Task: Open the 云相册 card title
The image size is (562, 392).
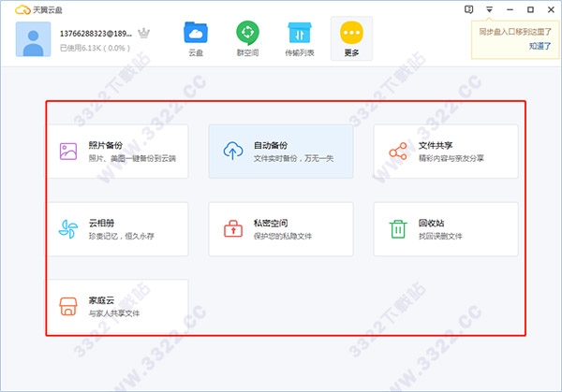Action: click(x=101, y=223)
